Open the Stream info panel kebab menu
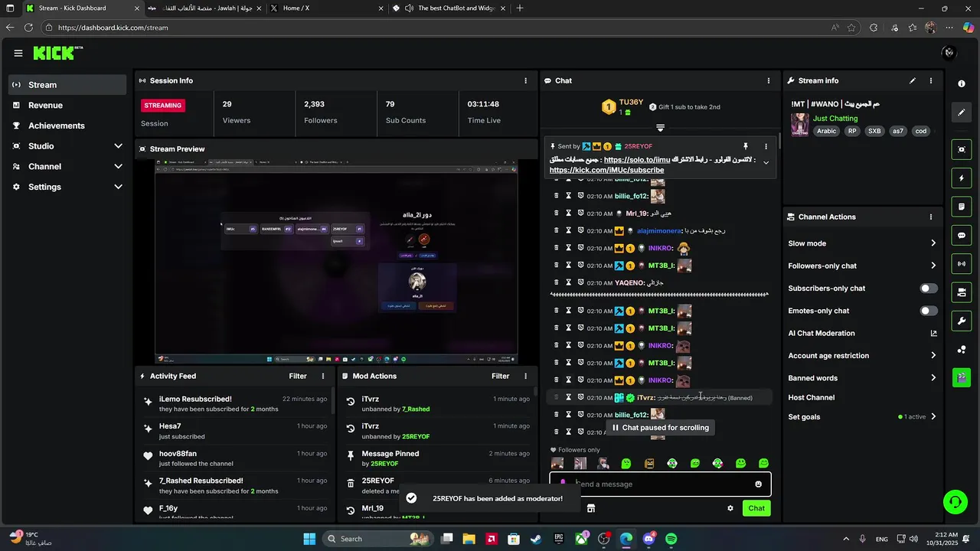 click(x=931, y=80)
